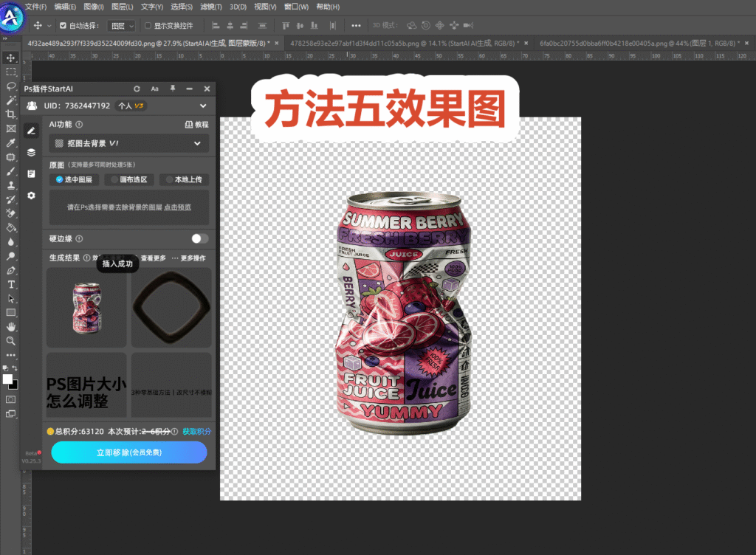756x555 pixels.
Task: Change screen mode icon in toolbox
Action: [x=10, y=414]
